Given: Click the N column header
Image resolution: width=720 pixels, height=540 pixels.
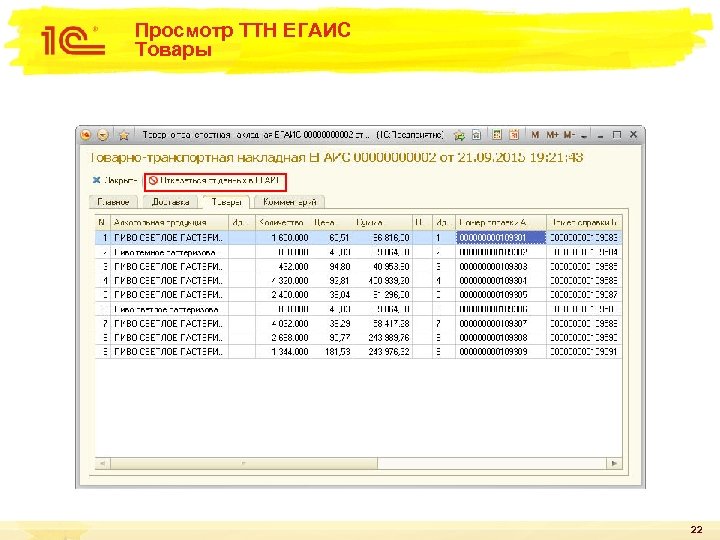Looking at the screenshot, I should (102, 223).
